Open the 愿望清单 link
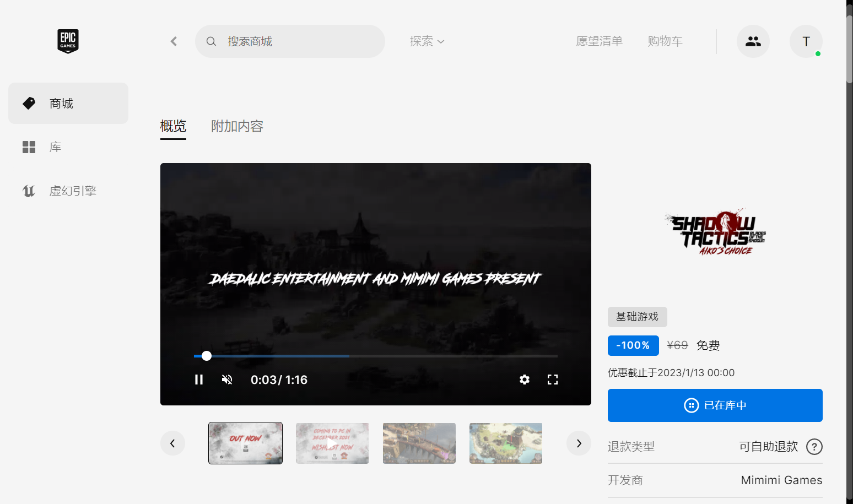This screenshot has height=504, width=853. pyautogui.click(x=599, y=41)
